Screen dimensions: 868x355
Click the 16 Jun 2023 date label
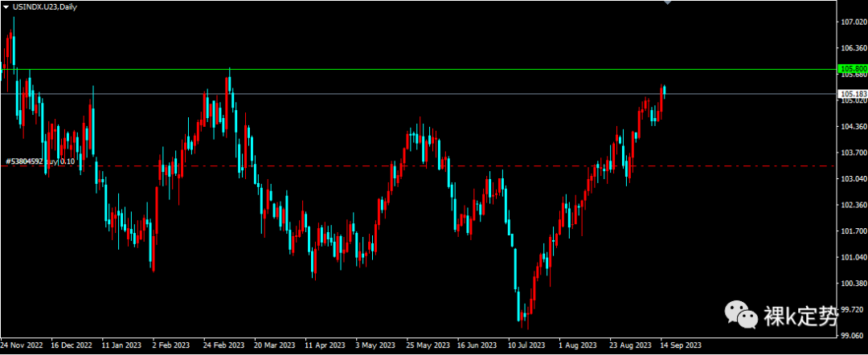tap(477, 345)
